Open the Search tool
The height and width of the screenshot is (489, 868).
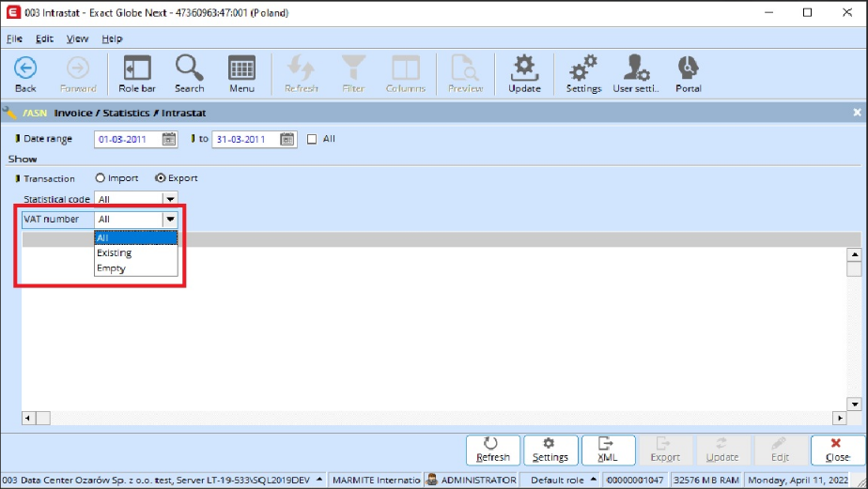pos(190,73)
